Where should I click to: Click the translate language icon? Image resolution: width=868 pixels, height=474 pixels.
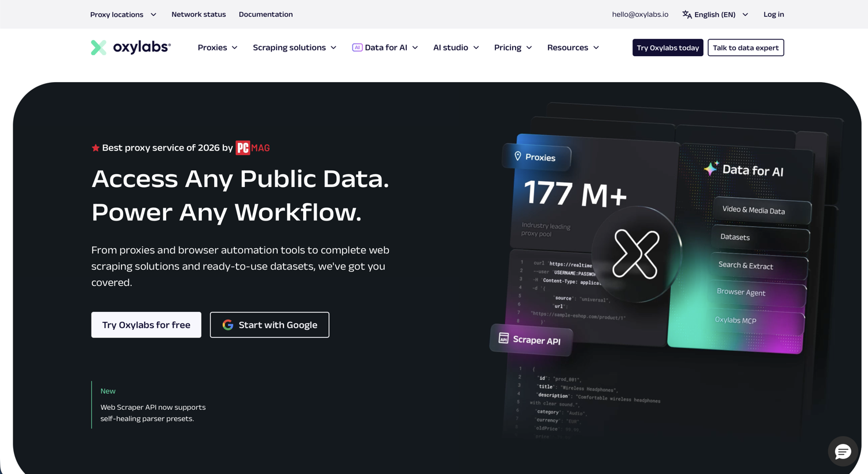point(687,14)
